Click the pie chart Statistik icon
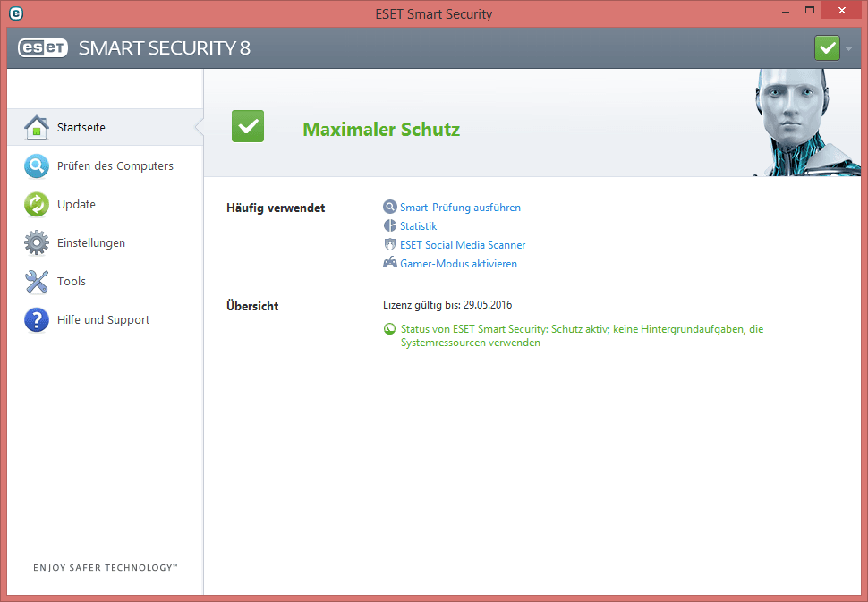Viewport: 868px width, 602px height. (x=389, y=226)
